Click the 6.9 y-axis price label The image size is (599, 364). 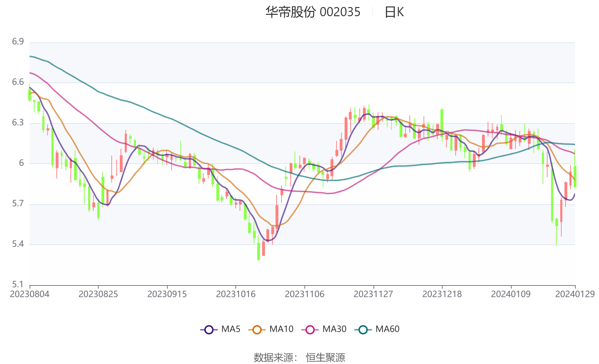coord(18,42)
